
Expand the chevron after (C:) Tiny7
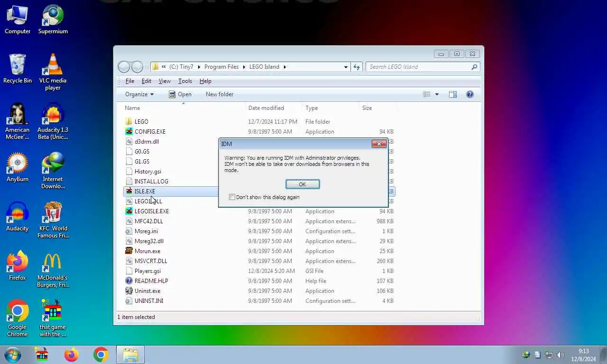pyautogui.click(x=199, y=67)
